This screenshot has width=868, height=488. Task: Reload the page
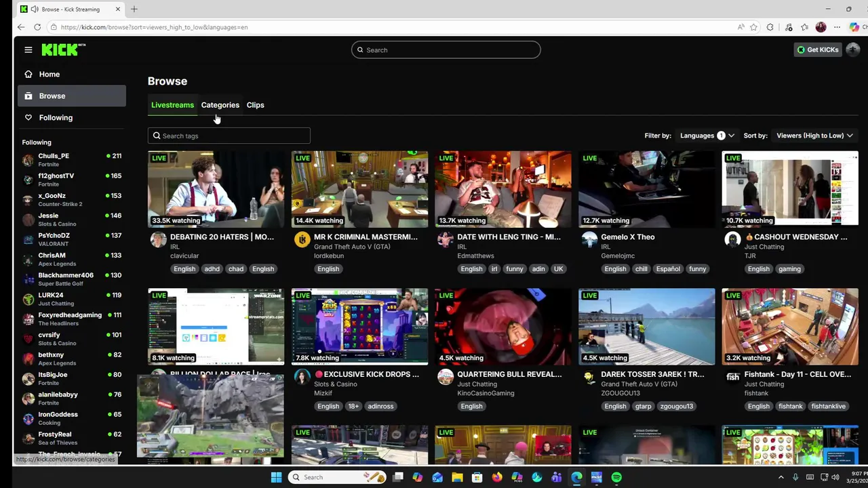(37, 27)
